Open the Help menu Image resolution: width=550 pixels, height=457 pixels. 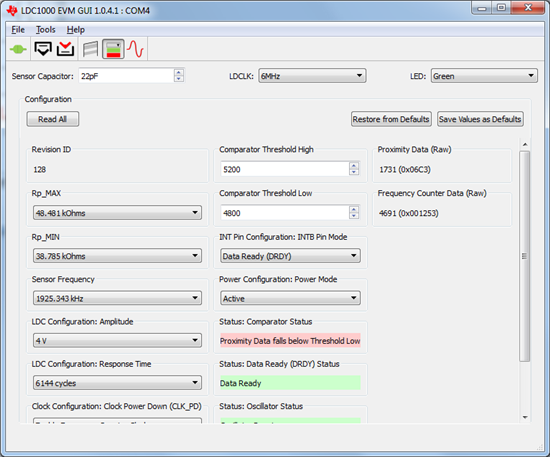76,30
